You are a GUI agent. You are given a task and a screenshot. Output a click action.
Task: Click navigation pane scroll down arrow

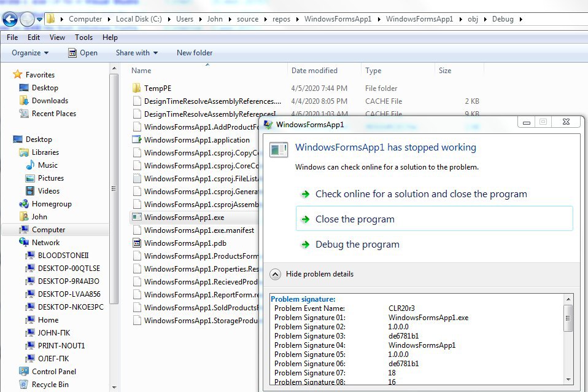[x=114, y=388]
